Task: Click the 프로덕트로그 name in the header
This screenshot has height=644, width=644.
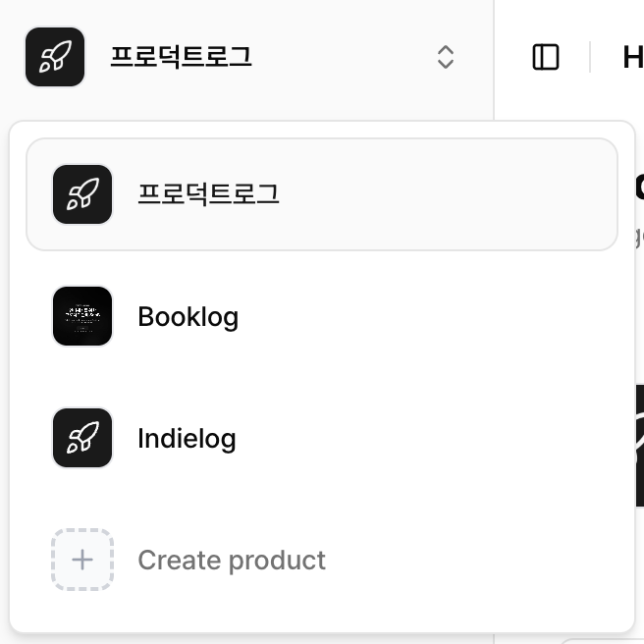Action: click(x=181, y=57)
